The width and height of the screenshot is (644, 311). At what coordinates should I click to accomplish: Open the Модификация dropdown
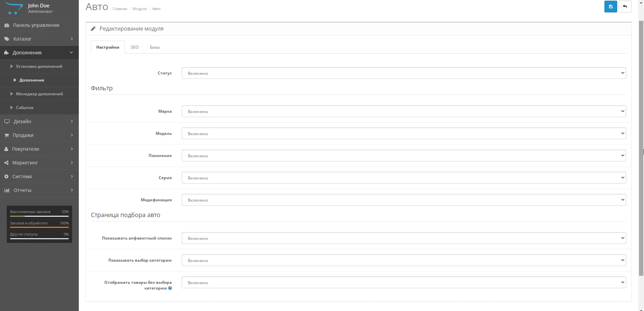[404, 200]
